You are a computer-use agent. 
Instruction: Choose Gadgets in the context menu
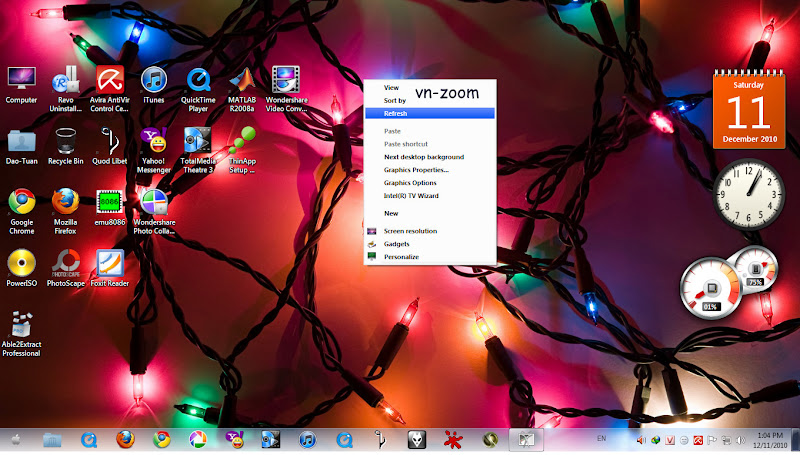tap(430, 244)
